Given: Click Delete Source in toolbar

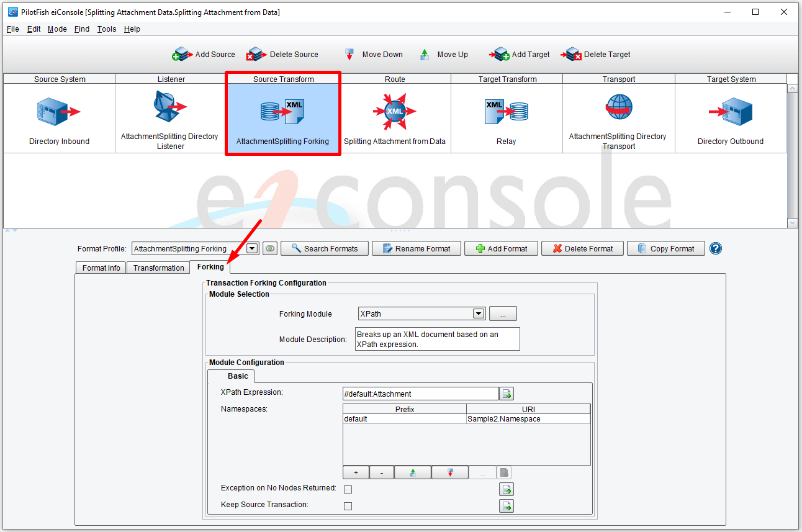Looking at the screenshot, I should click(282, 55).
